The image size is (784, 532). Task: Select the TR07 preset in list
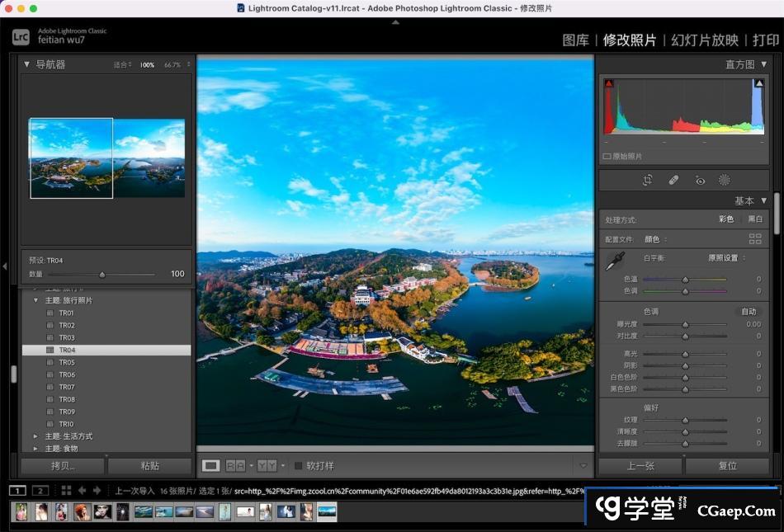tap(67, 387)
